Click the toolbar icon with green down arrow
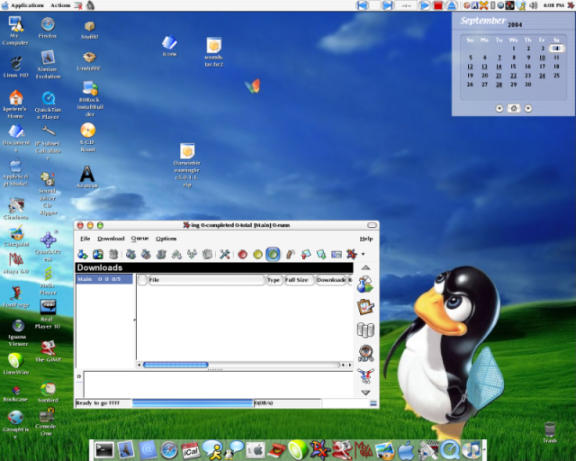576x461 pixels. [x=321, y=254]
